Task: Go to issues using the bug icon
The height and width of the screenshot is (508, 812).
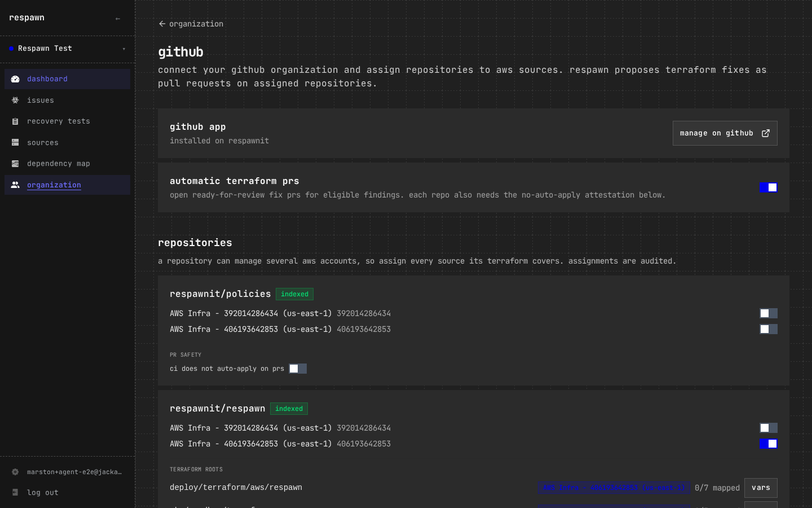Action: pyautogui.click(x=15, y=100)
